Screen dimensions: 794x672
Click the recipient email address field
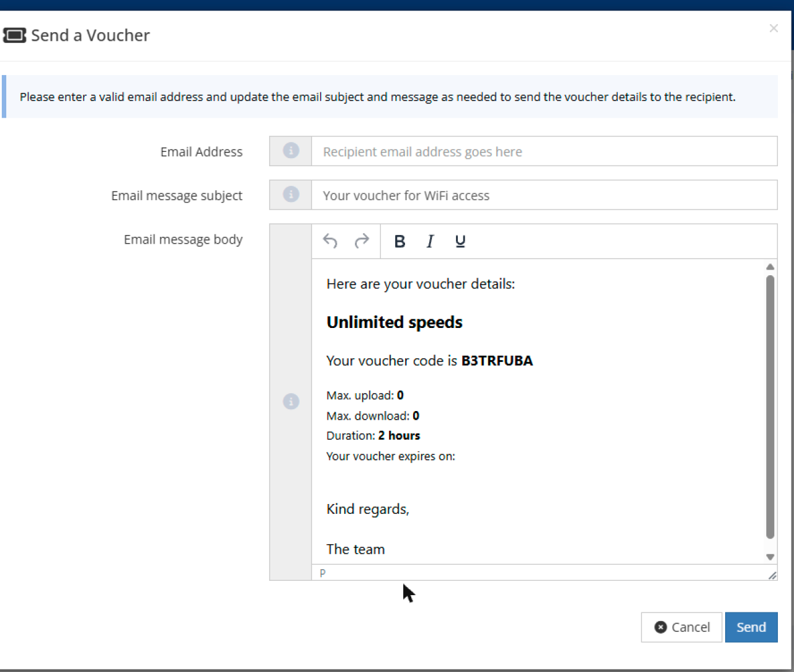544,151
